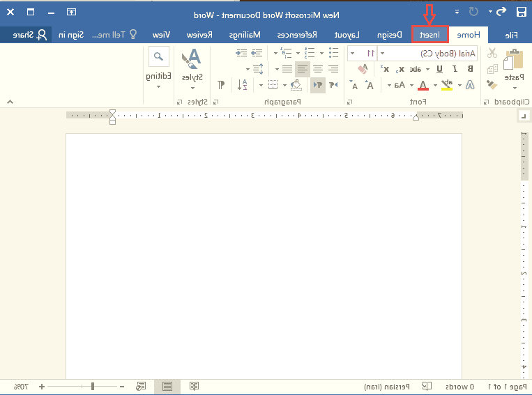532x395 pixels.
Task: Open the Font group dialog launcher
Action: tap(350, 102)
